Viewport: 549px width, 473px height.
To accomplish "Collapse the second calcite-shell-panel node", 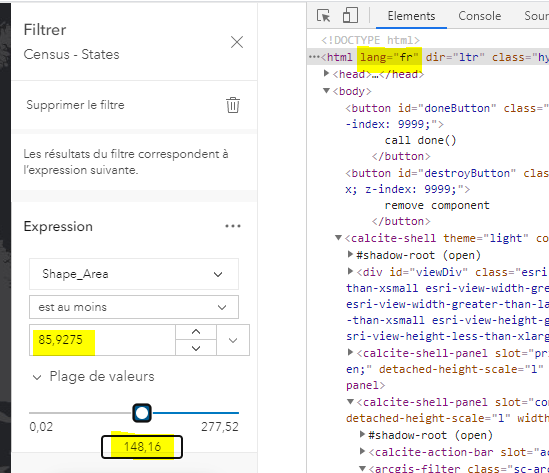I will 350,402.
